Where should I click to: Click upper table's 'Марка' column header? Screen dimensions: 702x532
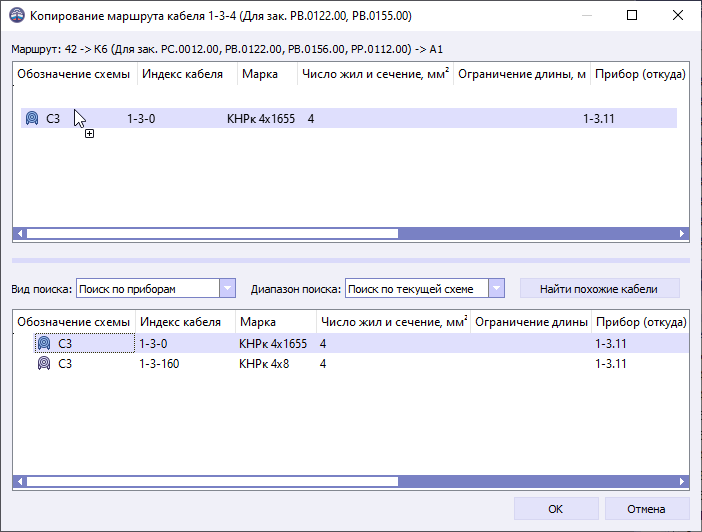point(267,74)
